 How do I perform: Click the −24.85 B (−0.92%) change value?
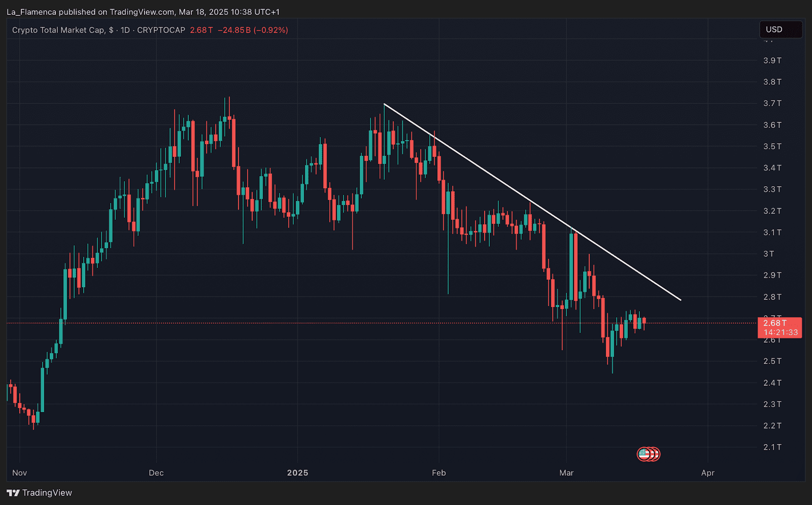point(253,30)
